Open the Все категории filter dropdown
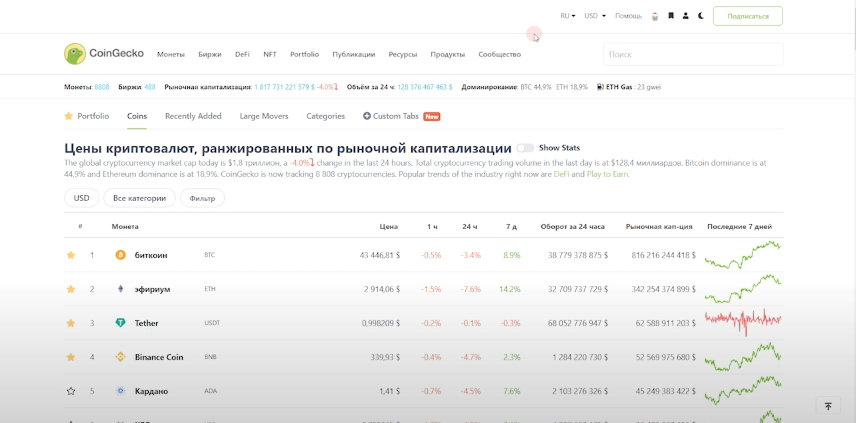 pos(139,198)
